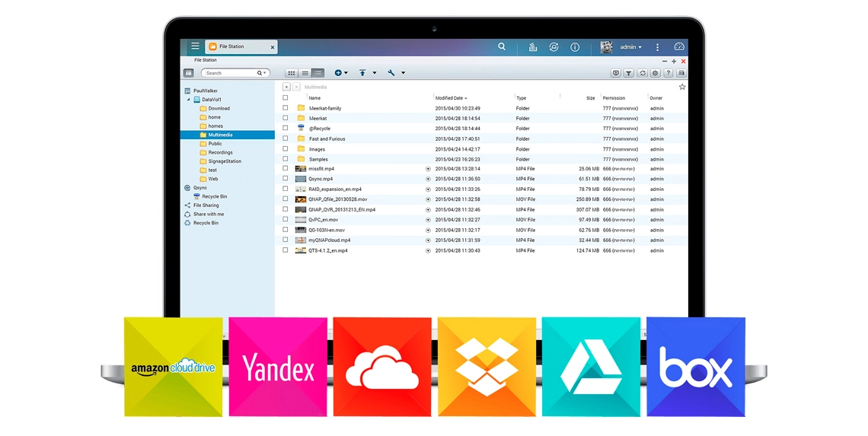
Task: Click the PaulWalker NAS root entry
Action: (201, 91)
